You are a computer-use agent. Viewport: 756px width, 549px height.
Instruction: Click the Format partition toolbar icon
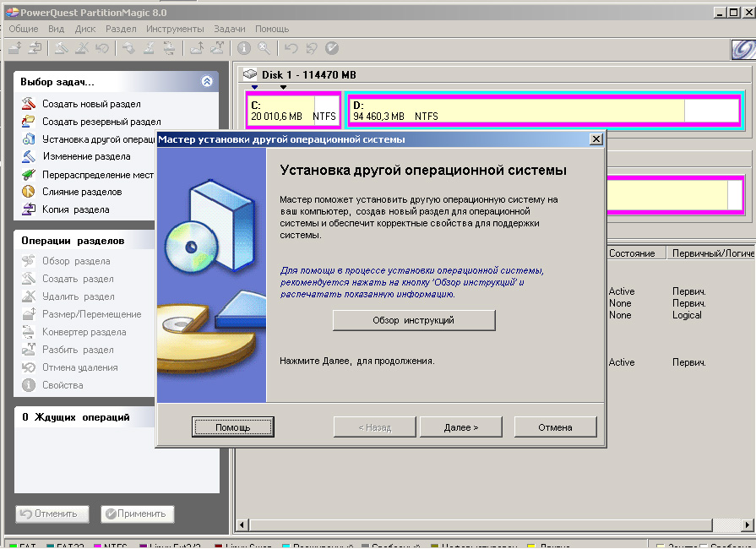click(x=149, y=47)
